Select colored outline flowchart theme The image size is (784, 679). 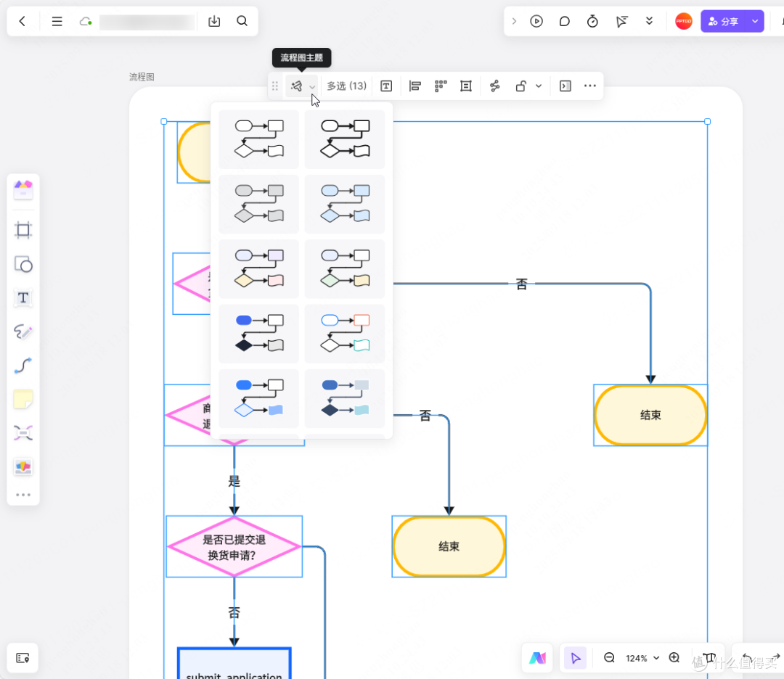[345, 334]
